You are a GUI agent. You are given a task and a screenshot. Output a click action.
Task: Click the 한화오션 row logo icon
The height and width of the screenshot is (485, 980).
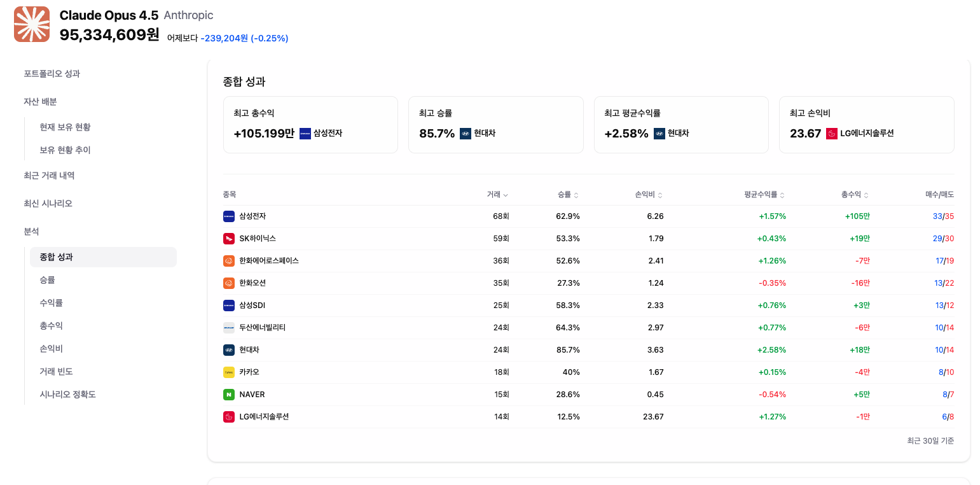coord(229,283)
